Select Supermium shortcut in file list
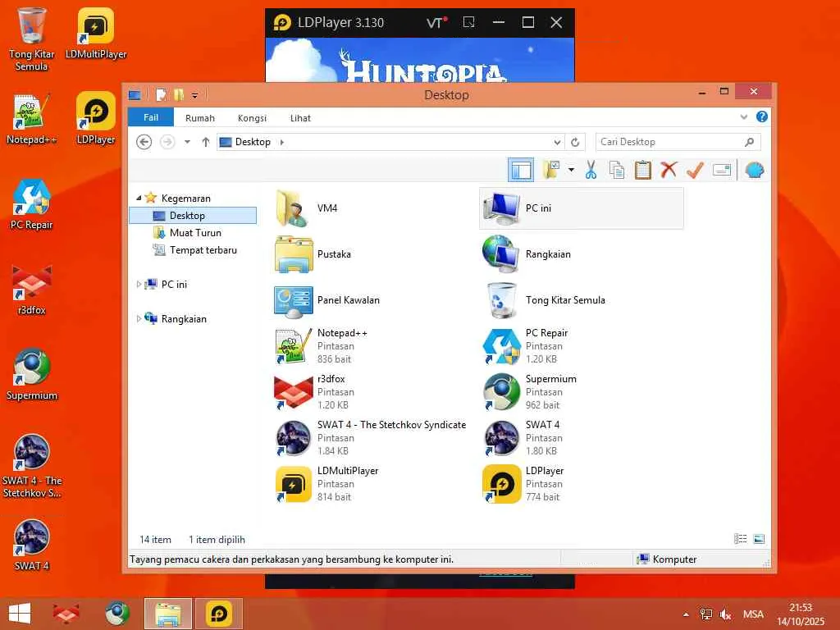 pos(529,392)
